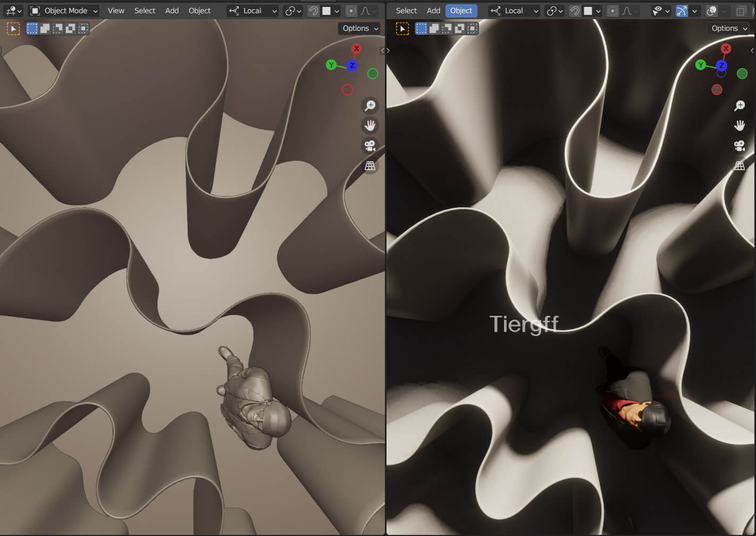Open the Options dropdown in right viewport
Image resolution: width=756 pixels, height=536 pixels.
pyautogui.click(x=728, y=29)
